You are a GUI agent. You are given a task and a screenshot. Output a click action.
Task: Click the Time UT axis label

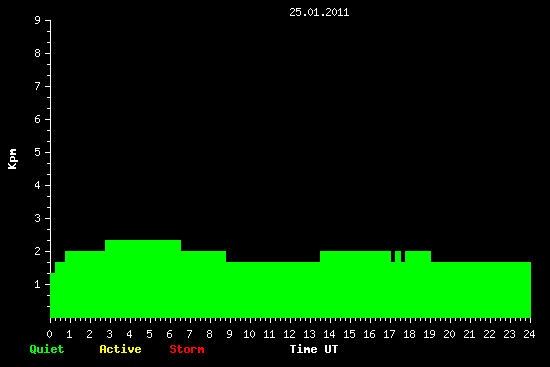[314, 349]
